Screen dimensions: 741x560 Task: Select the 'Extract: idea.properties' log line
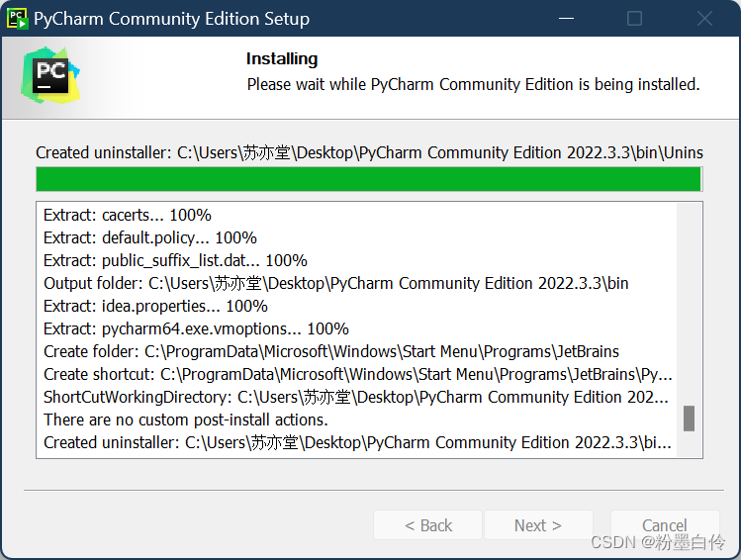[155, 306]
